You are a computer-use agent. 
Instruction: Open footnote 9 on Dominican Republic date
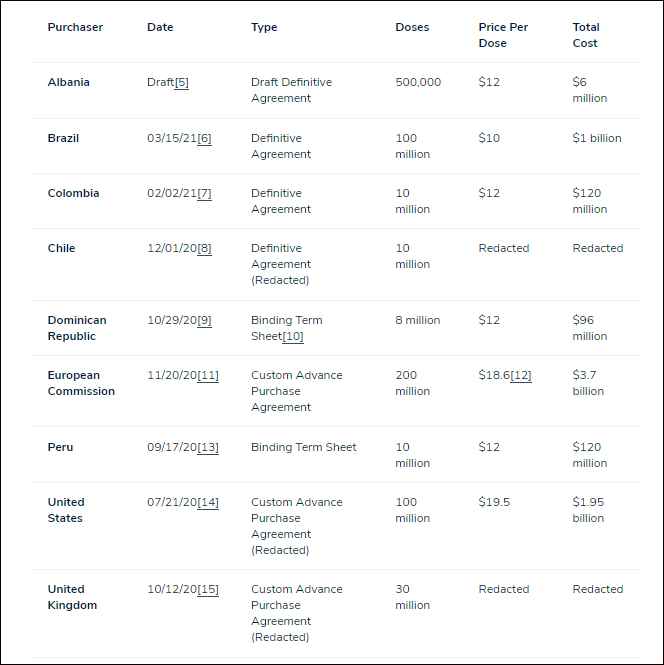pos(204,321)
